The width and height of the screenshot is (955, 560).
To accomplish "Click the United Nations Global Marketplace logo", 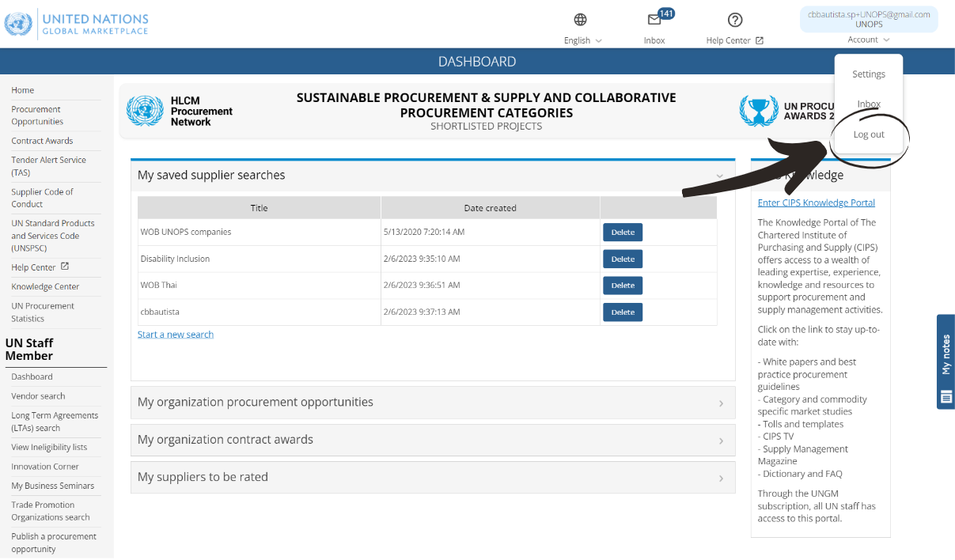I will (x=77, y=24).
